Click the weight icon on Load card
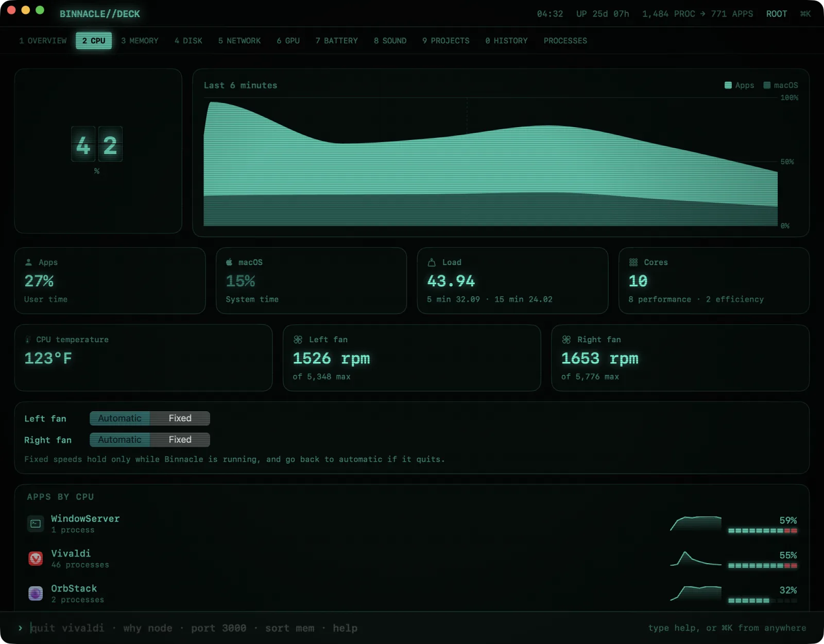Viewport: 824px width, 644px height. point(432,263)
